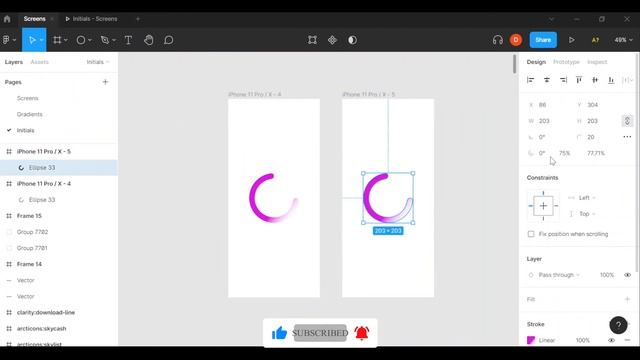This screenshot has width=640, height=360.
Task: Toggle constrain proportions lock
Action: coord(627,121)
